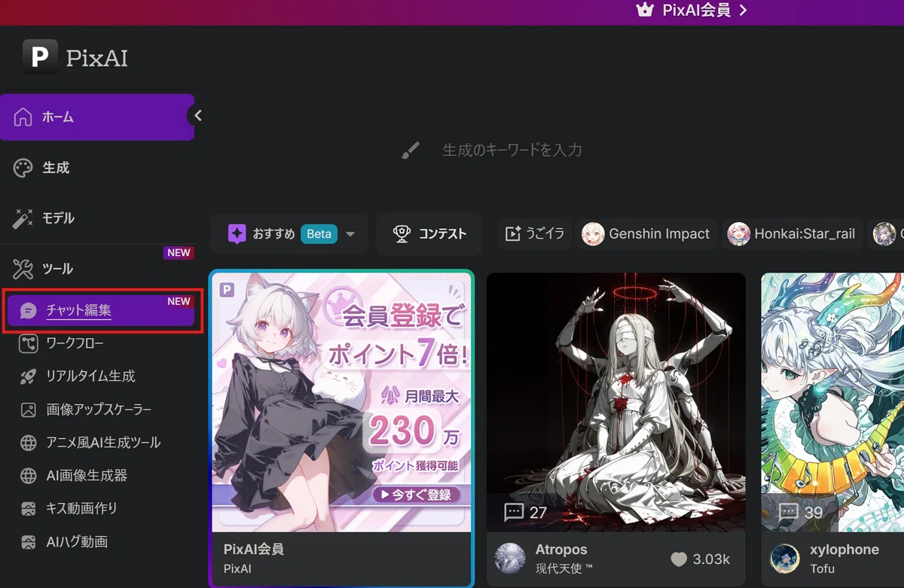904x588 pixels.
Task: Click the globe icon for AI画像生成器
Action: [29, 476]
